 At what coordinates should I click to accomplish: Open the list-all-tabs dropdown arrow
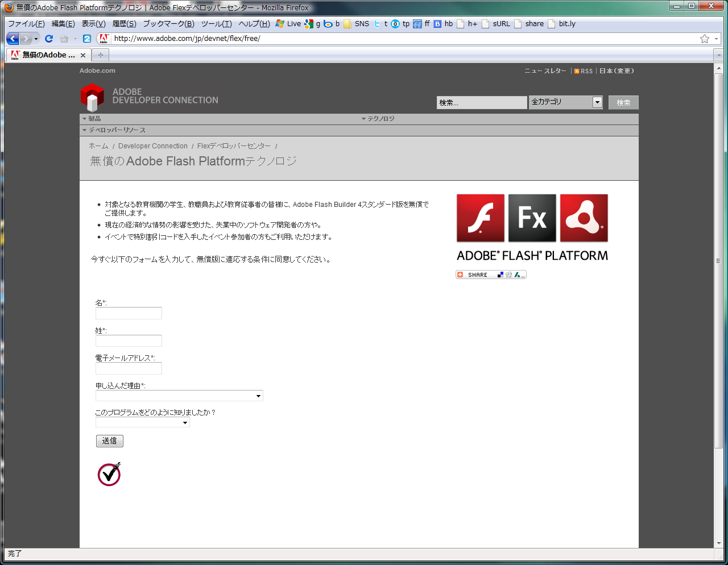719,55
